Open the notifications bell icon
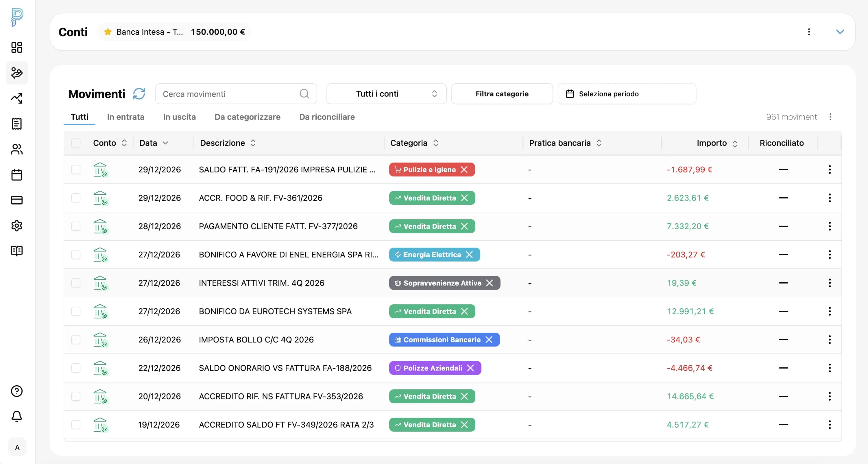Viewport: 868px width, 464px height. tap(16, 417)
